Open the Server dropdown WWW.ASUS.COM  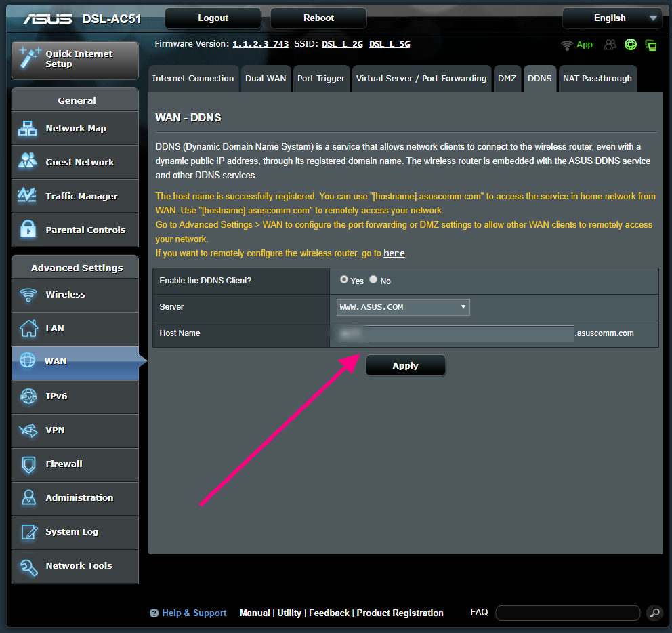(403, 307)
